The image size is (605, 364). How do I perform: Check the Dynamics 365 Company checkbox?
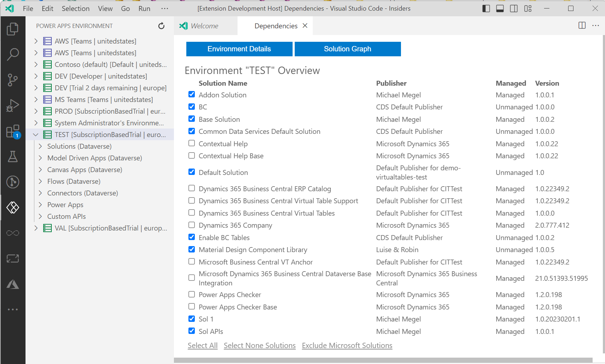[192, 225]
